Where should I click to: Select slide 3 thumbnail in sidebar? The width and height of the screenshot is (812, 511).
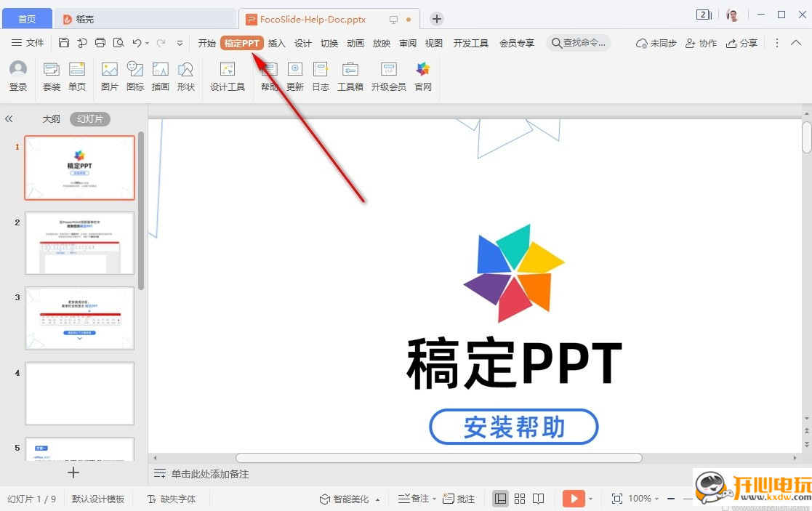coord(79,318)
